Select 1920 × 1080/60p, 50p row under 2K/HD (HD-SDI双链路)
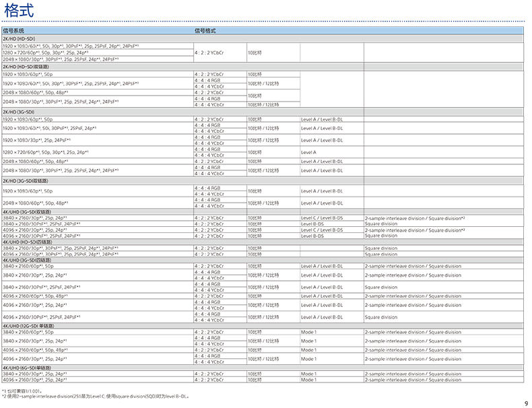This screenshot has width=532, height=408. 152,74
